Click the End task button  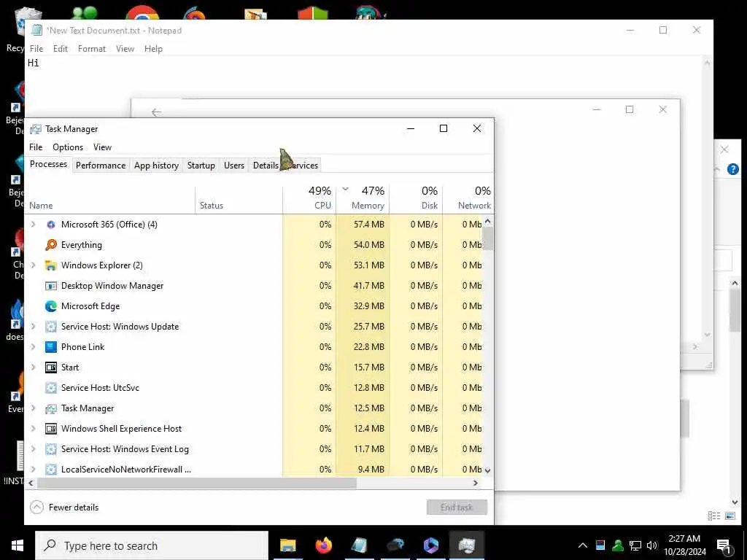coord(457,507)
